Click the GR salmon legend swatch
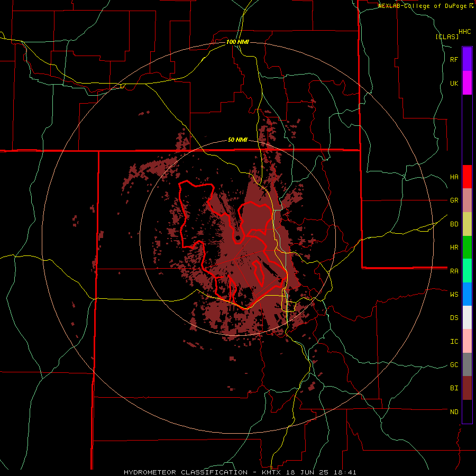476x476 pixels. pyautogui.click(x=467, y=200)
